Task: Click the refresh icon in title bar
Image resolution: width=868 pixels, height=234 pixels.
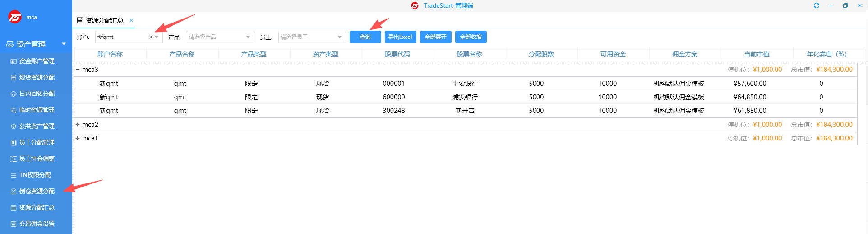Action: pos(816,5)
